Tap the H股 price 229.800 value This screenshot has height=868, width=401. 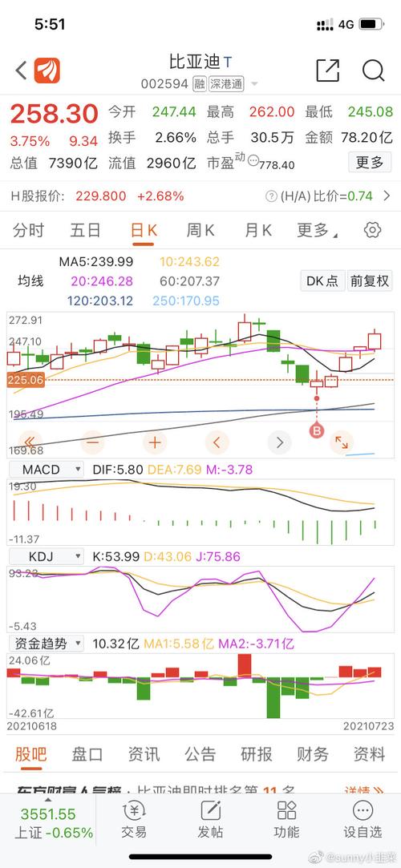pos(101,196)
